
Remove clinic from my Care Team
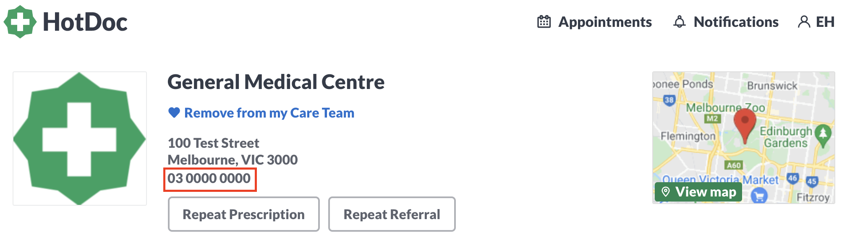pyautogui.click(x=269, y=113)
